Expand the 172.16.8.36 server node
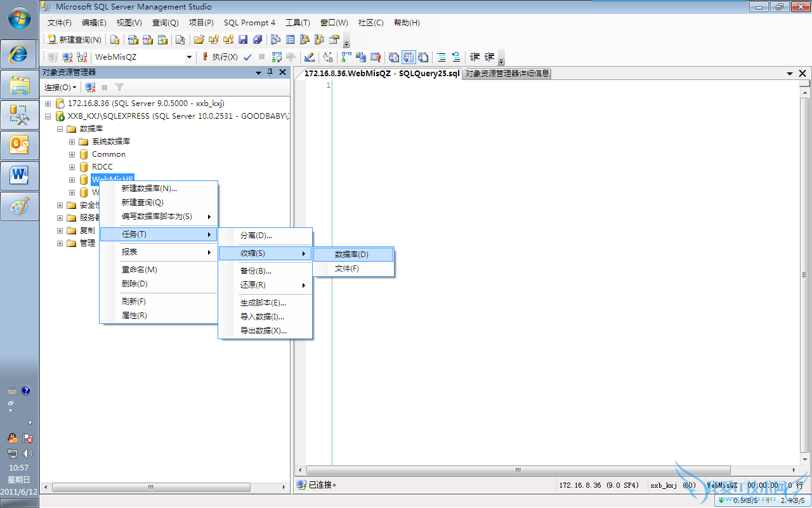 tap(48, 103)
